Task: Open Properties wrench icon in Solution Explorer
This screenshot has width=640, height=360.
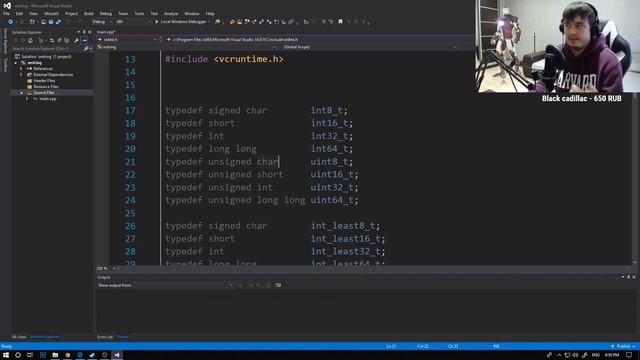Action: [76, 41]
